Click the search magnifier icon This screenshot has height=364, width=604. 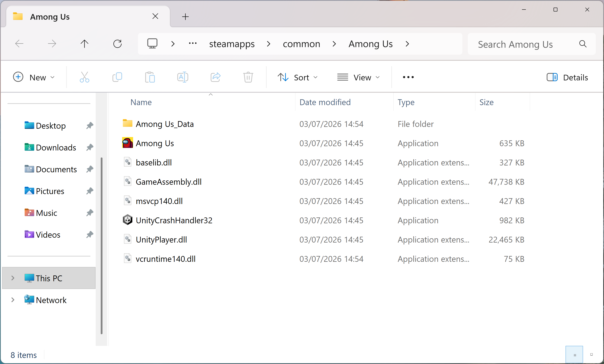[583, 44]
